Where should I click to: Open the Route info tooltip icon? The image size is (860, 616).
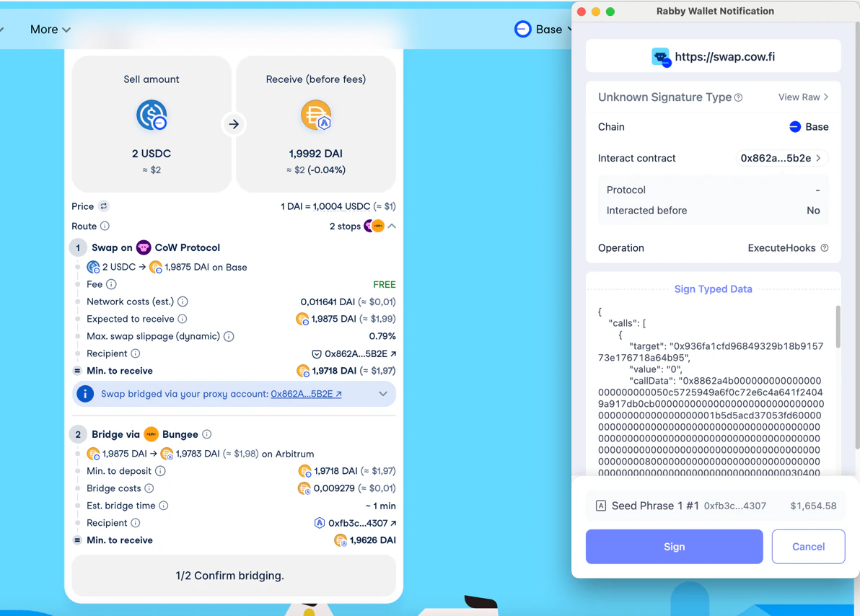(105, 226)
